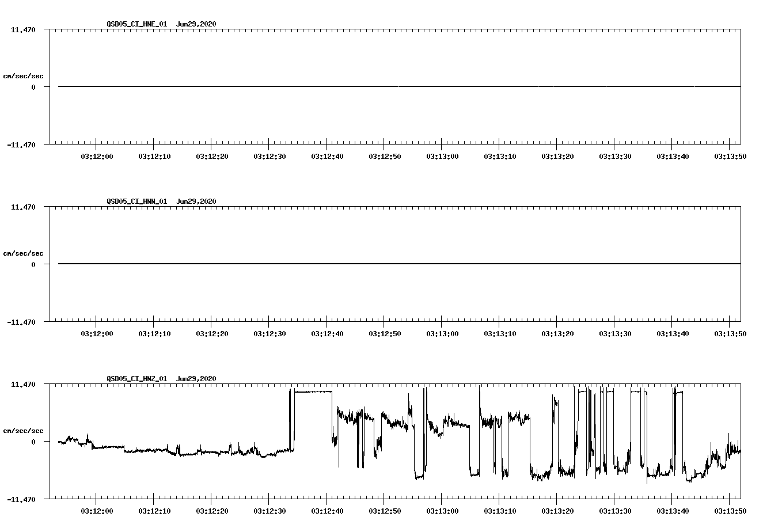Click the 03:12:40 time label under HNE plot

coord(327,156)
